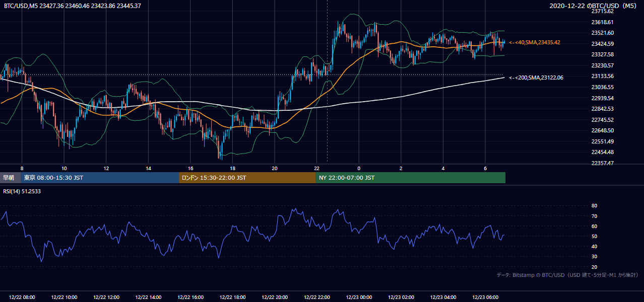Click the '12/23 06:00' time axis label

[485, 297]
